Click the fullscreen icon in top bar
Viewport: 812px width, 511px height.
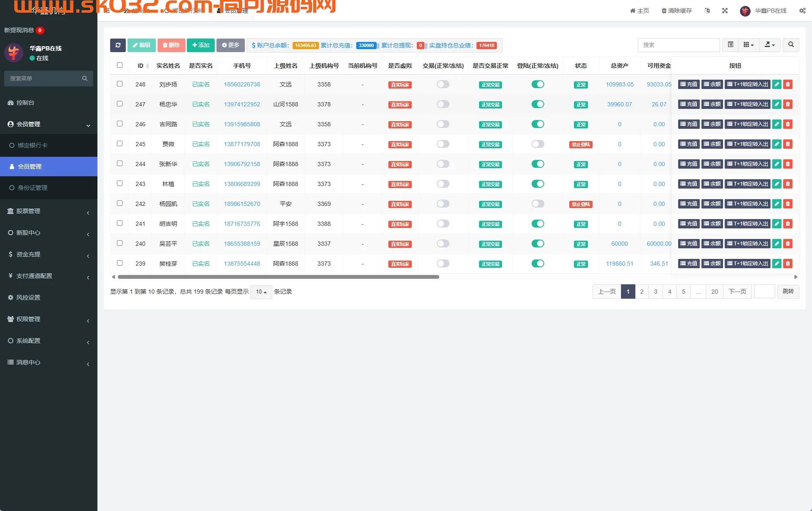pos(725,11)
